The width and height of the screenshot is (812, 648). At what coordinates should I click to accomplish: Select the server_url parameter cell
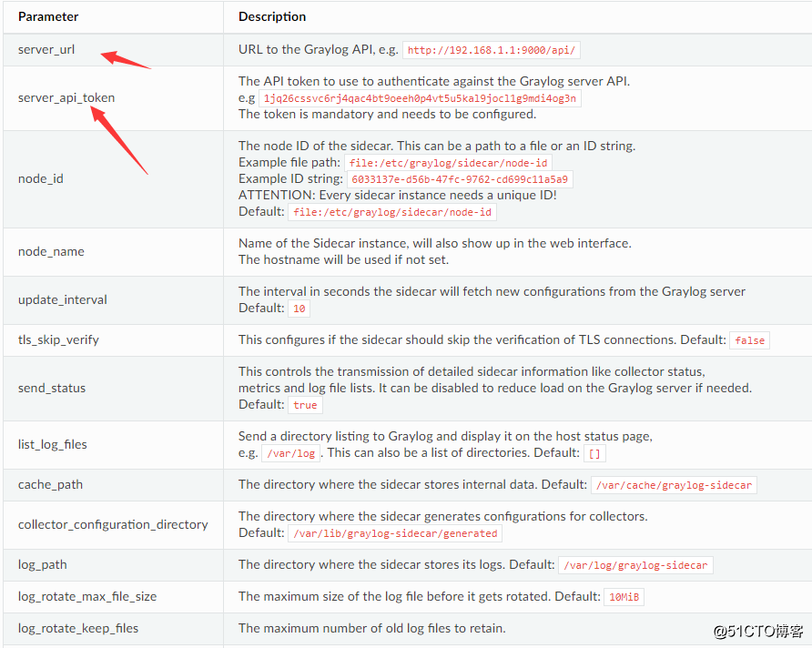point(113,50)
